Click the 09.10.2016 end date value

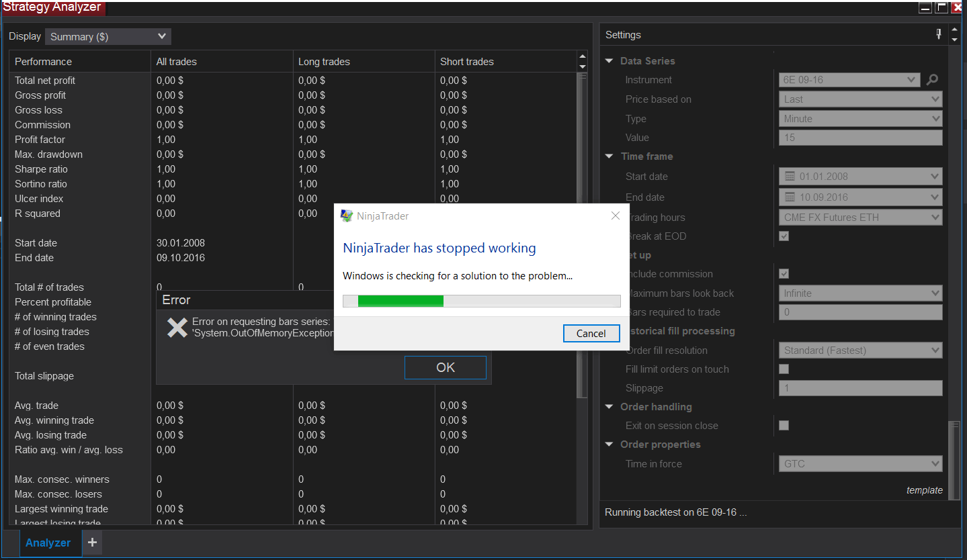(x=181, y=258)
